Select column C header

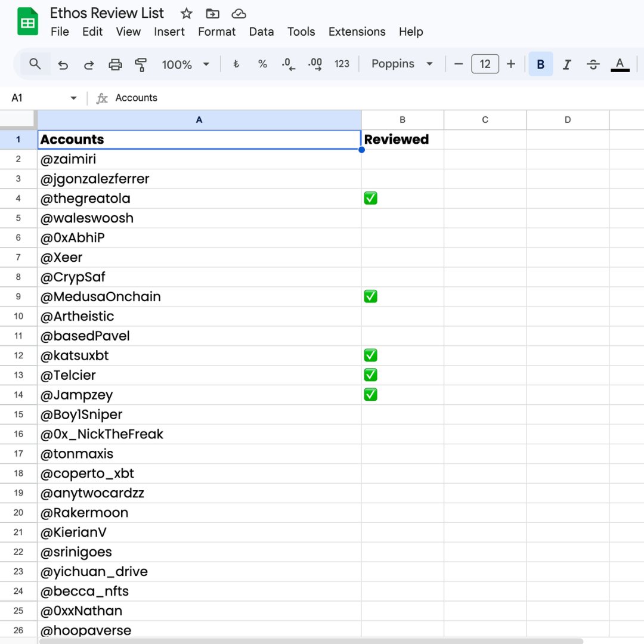pyautogui.click(x=485, y=119)
